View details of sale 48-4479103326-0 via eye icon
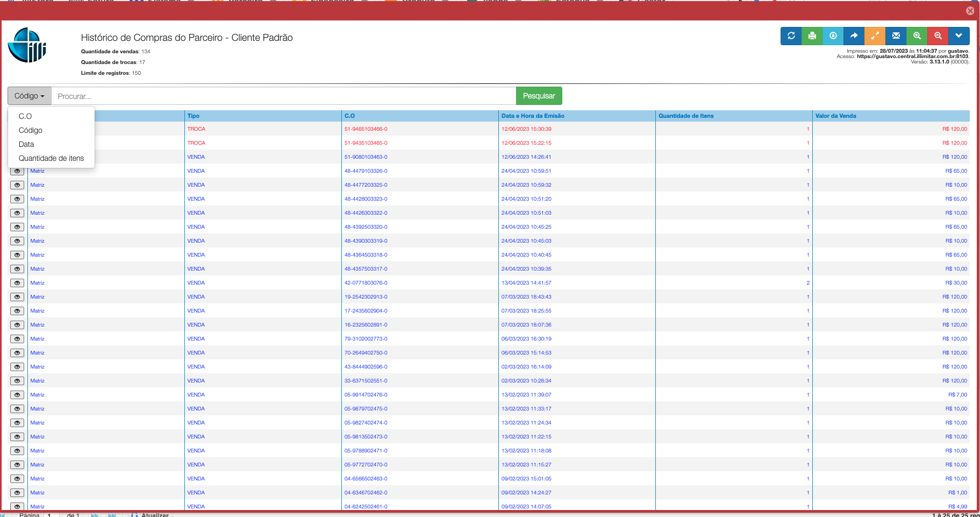Viewport: 980px width, 517px height. [x=17, y=171]
